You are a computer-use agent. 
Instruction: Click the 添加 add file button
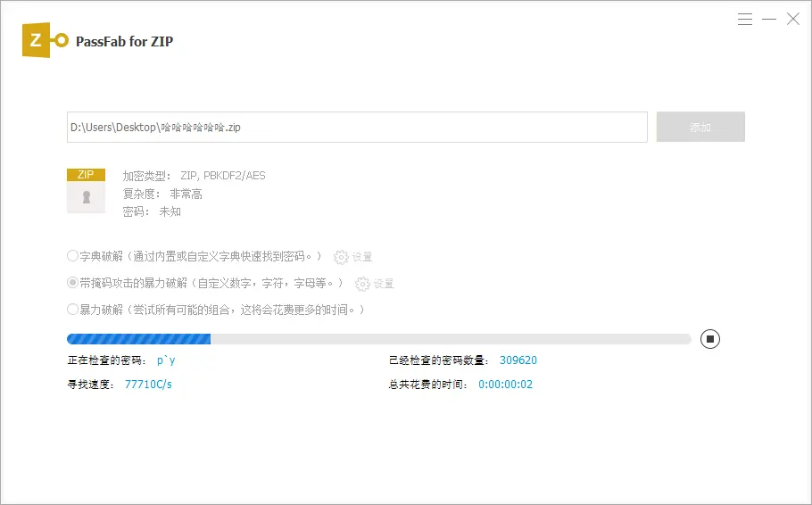pos(700,127)
